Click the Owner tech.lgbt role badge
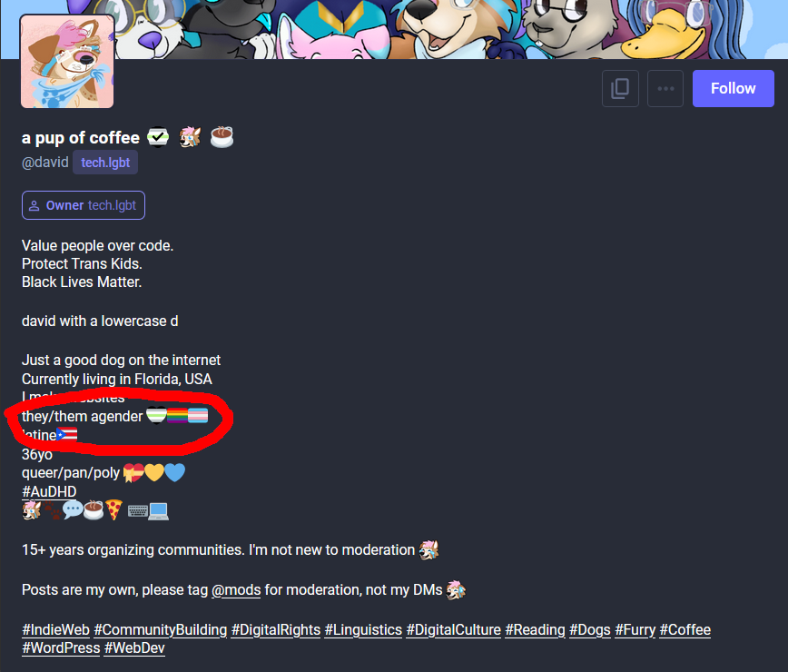The width and height of the screenshot is (788, 672). 84,205
